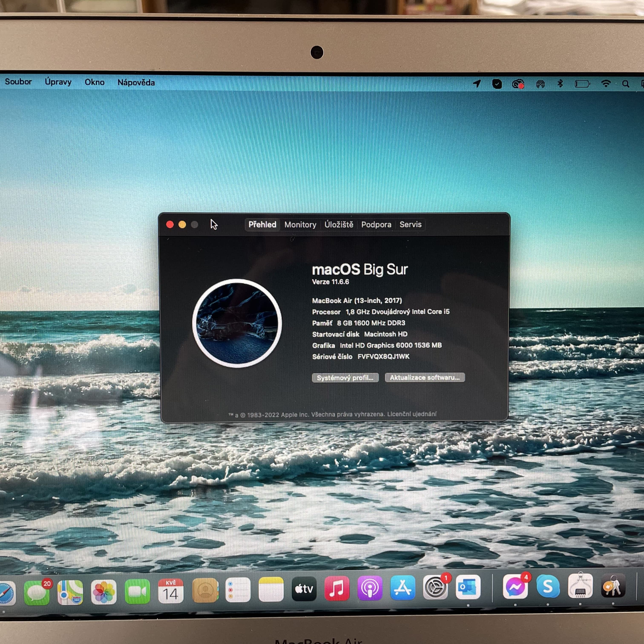Open Messenger with 4 notifications

tap(515, 587)
